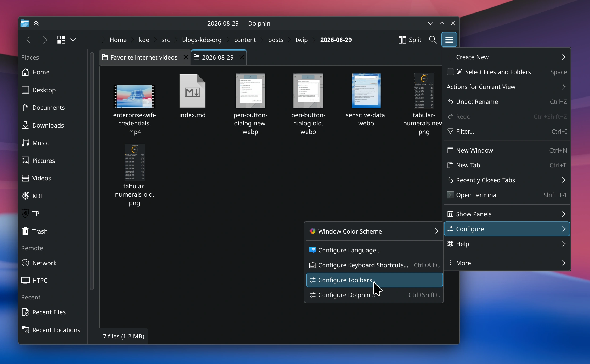Close the Favorite internet videos tab
This screenshot has height=364, width=590.
tap(186, 57)
